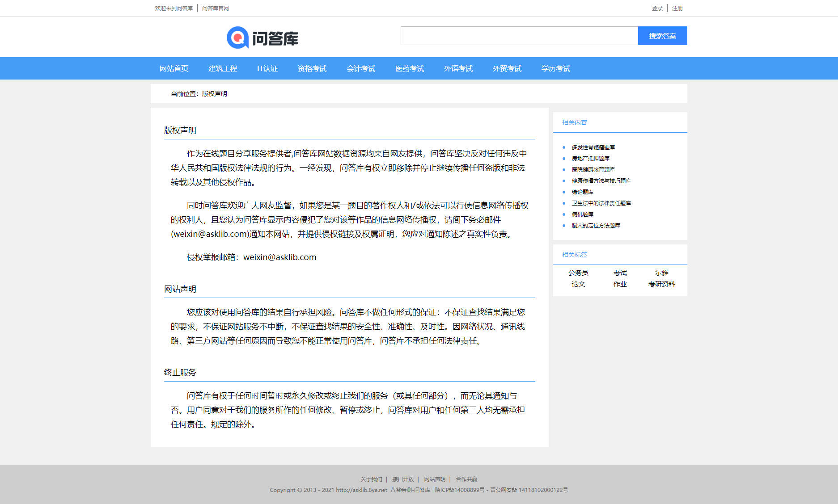Image resolution: width=838 pixels, height=504 pixels.
Task: Open 多发性骨髓瘤题库 related link
Action: point(593,147)
